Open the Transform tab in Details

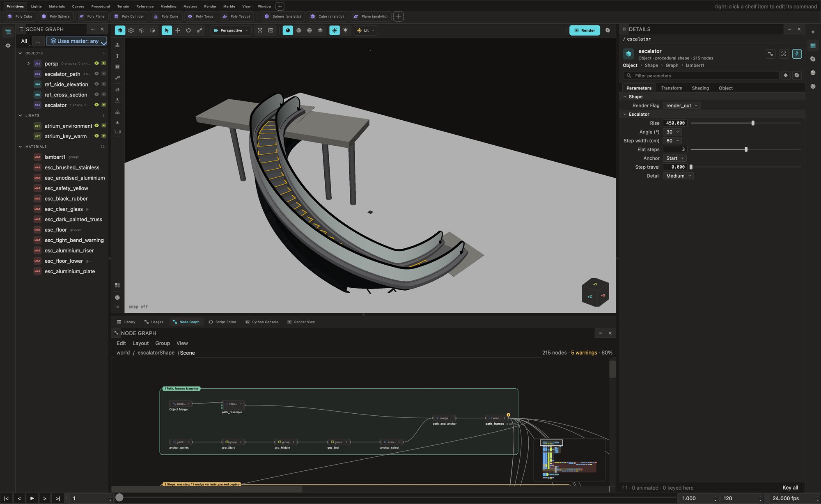pyautogui.click(x=672, y=88)
